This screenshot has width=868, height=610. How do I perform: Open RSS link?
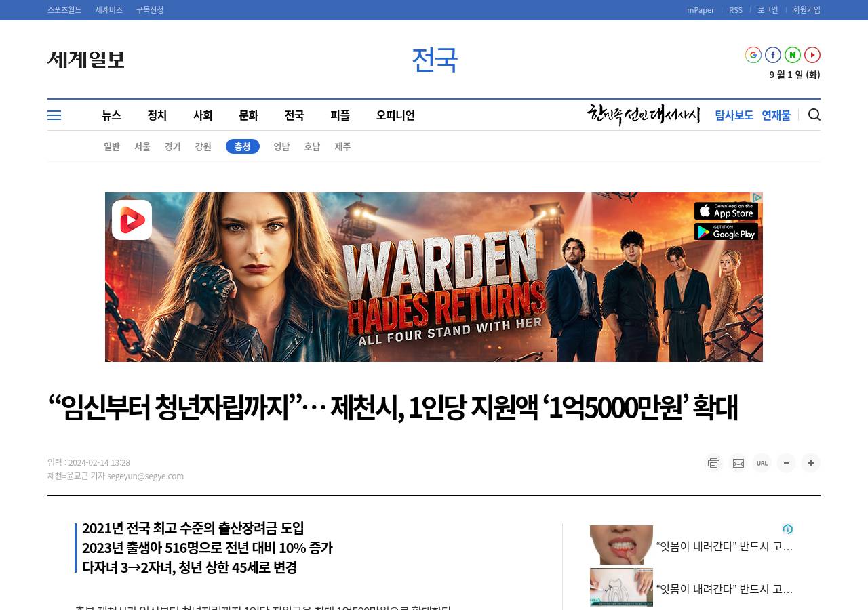736,9
